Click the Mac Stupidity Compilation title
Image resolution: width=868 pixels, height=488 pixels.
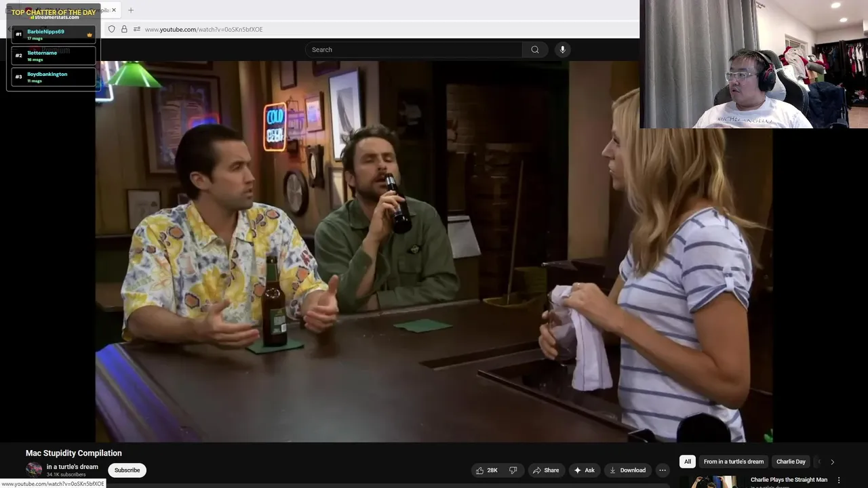click(74, 453)
